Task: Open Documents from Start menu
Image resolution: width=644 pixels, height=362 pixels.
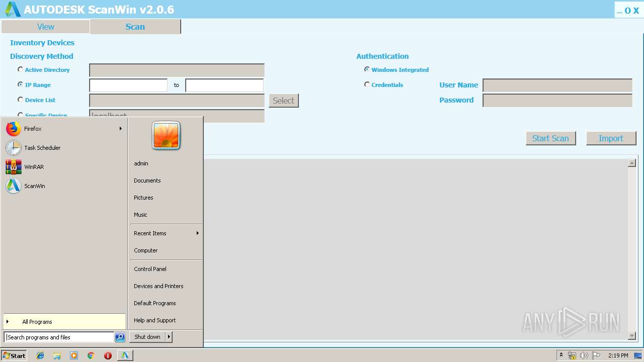Action: (147, 180)
